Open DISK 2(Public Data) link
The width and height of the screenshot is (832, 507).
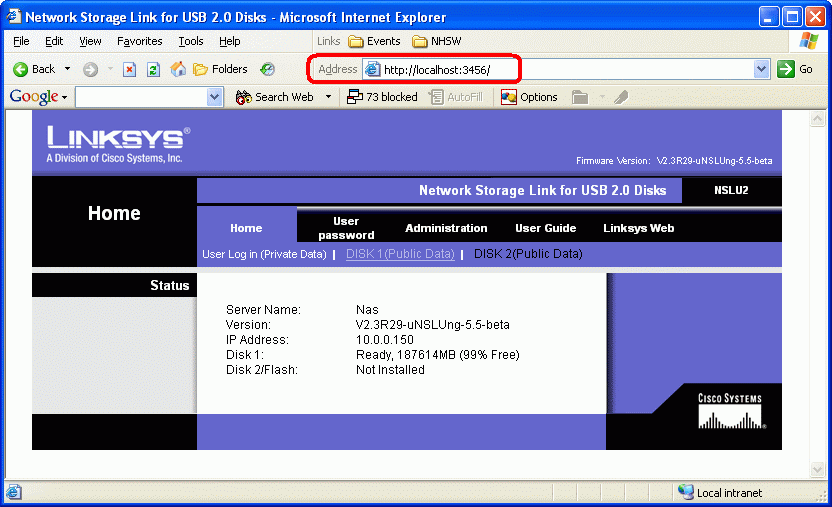point(528,254)
